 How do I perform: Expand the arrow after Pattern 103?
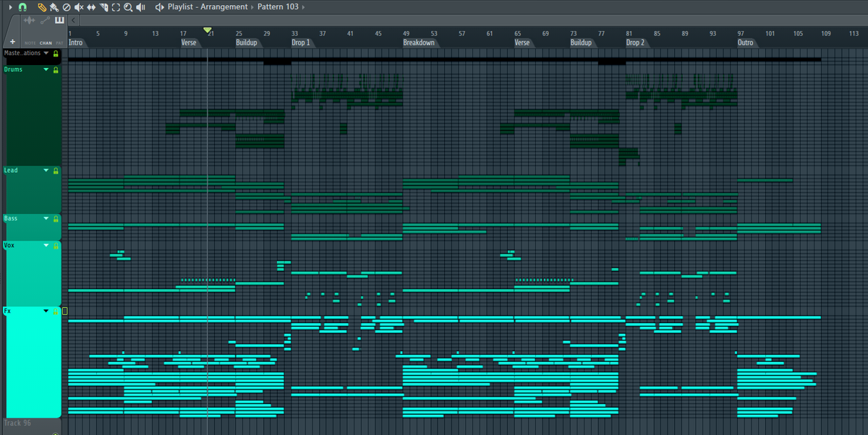303,7
